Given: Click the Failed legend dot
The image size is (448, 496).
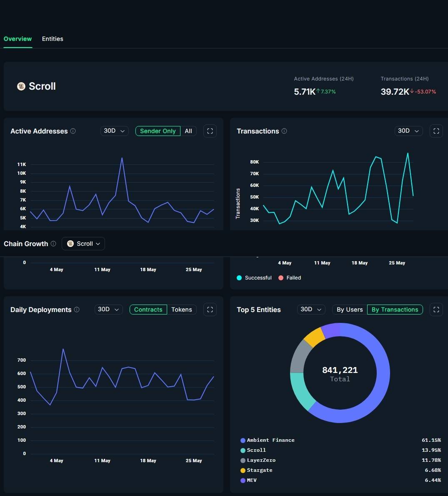Looking at the screenshot, I should click(x=281, y=278).
